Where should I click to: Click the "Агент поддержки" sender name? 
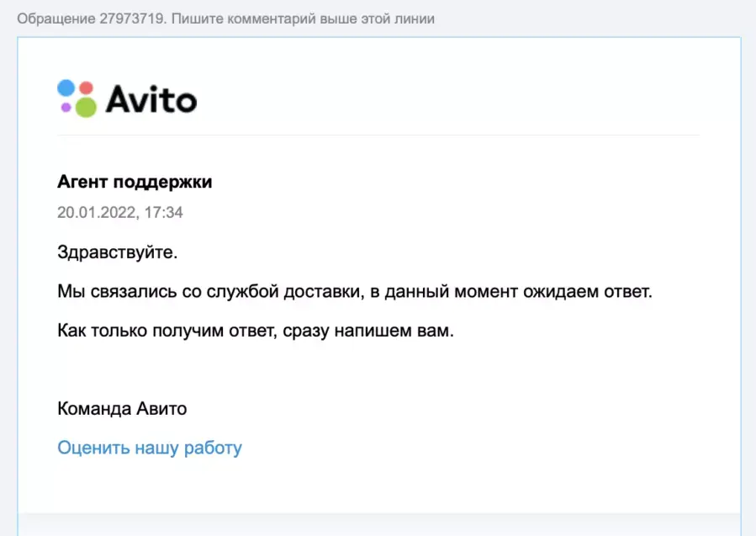pyautogui.click(x=135, y=182)
